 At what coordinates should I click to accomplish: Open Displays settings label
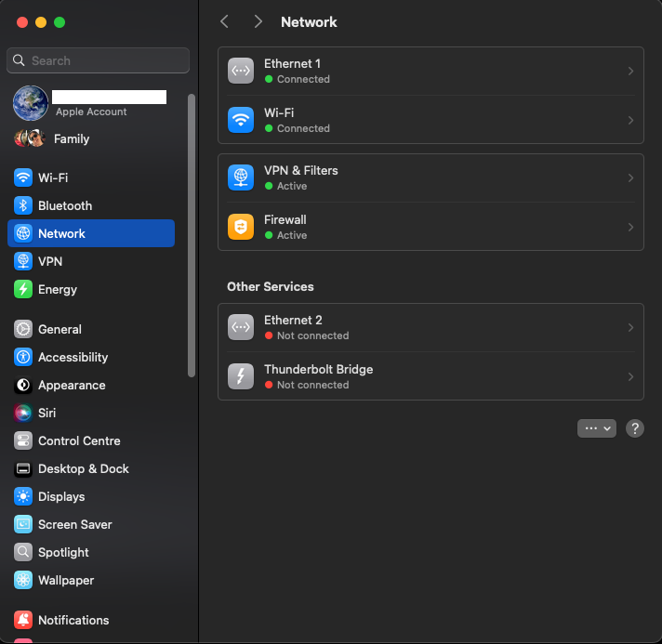(x=61, y=497)
